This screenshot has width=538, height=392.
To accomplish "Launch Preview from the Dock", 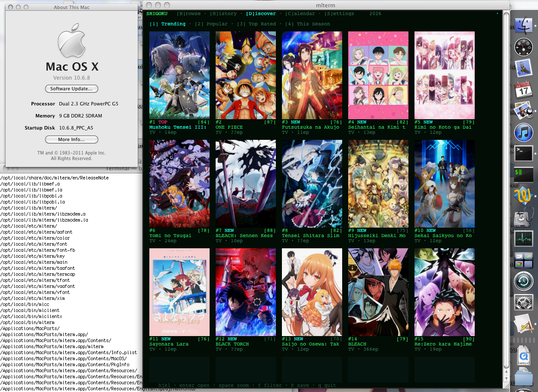I will pos(524,111).
